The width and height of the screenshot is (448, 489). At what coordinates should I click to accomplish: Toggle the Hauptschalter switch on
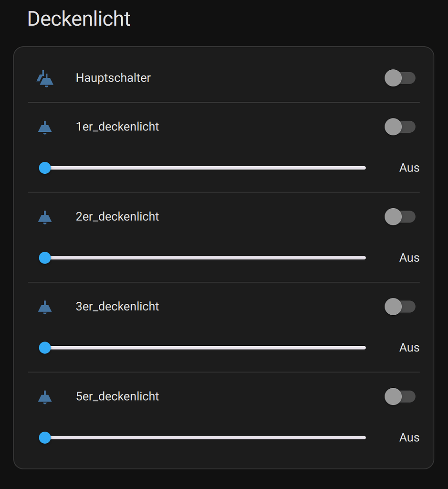(400, 78)
